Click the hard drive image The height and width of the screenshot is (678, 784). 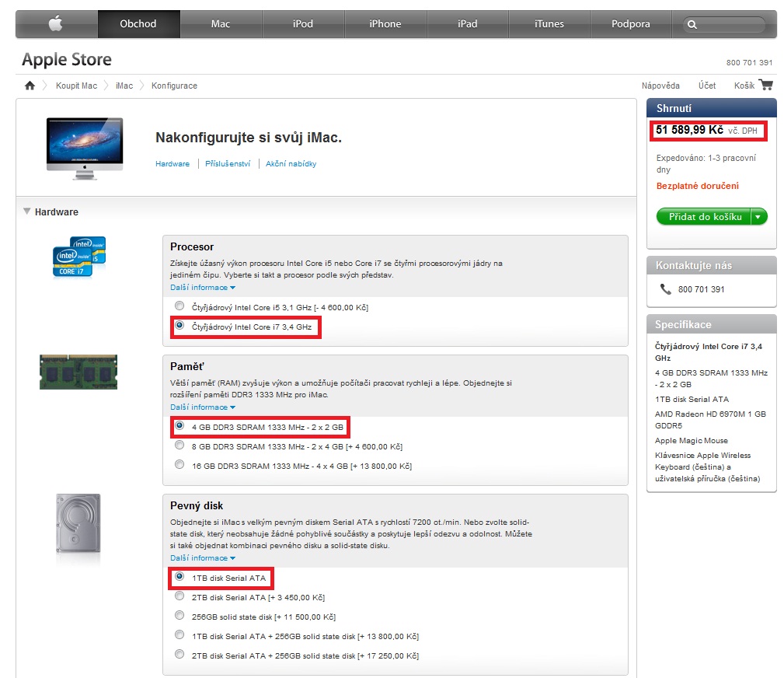coord(78,523)
